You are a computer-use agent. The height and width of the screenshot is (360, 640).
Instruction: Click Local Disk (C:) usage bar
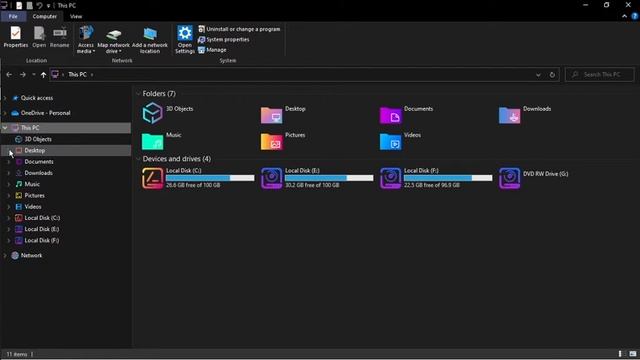pos(210,178)
